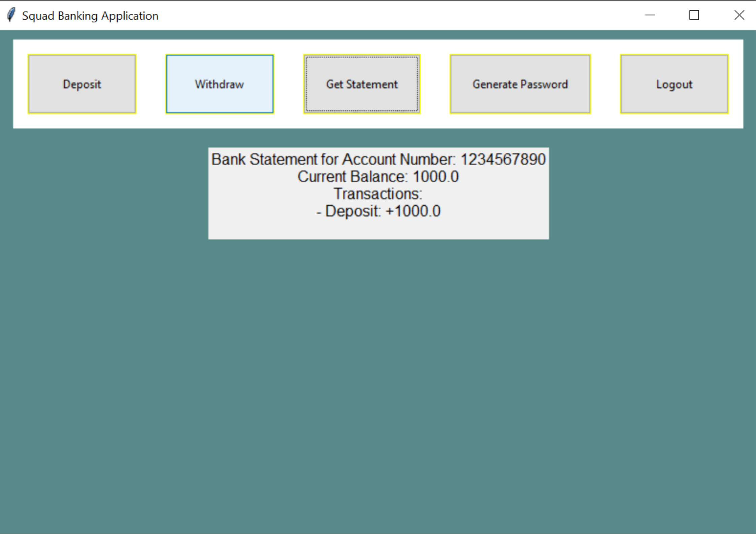Select the Transactions: heading in the statement

[x=378, y=194]
